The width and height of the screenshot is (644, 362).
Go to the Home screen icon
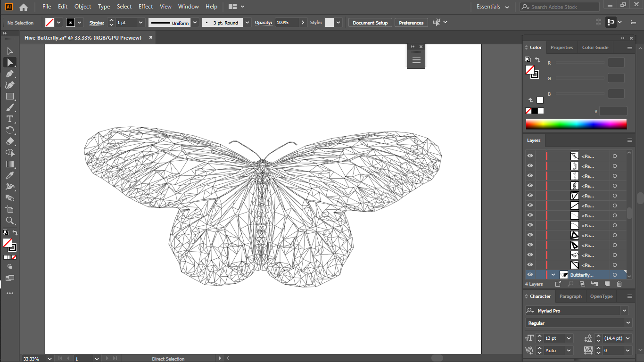point(24,7)
